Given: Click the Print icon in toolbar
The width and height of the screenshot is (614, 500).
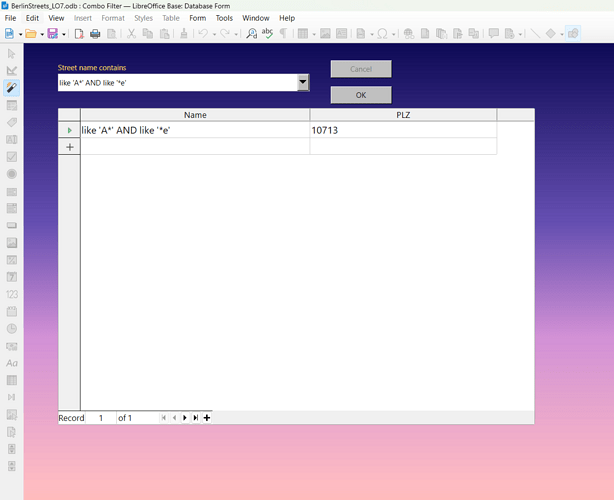Looking at the screenshot, I should (x=95, y=33).
